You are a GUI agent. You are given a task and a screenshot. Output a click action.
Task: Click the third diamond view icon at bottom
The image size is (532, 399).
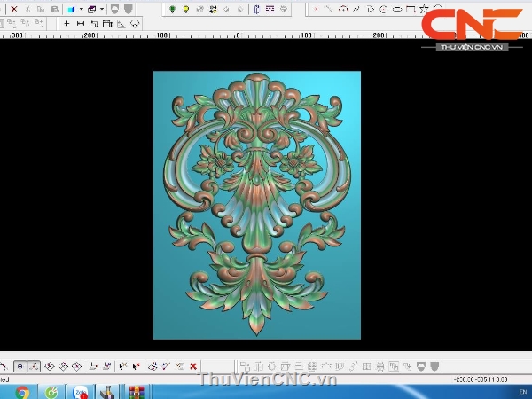(76, 366)
